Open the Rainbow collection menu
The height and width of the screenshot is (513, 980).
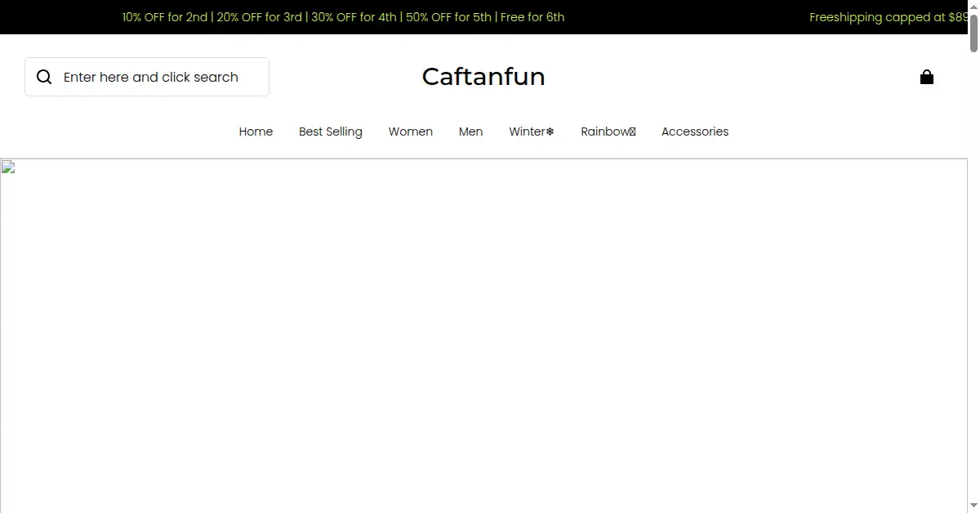[608, 132]
